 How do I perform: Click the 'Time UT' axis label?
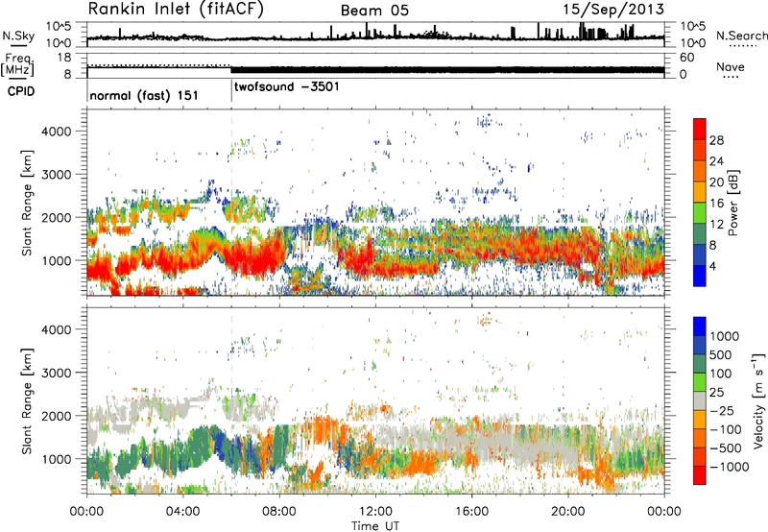pos(375,526)
